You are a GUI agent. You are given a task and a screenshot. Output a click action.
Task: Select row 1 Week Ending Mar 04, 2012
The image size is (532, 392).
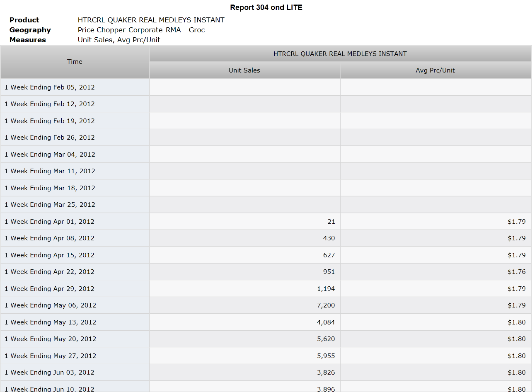tap(266, 154)
